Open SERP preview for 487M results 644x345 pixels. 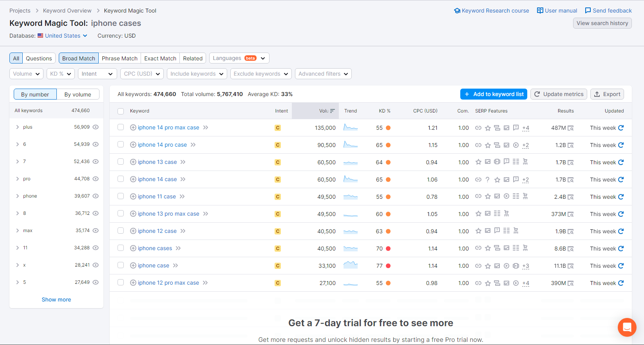click(x=571, y=128)
